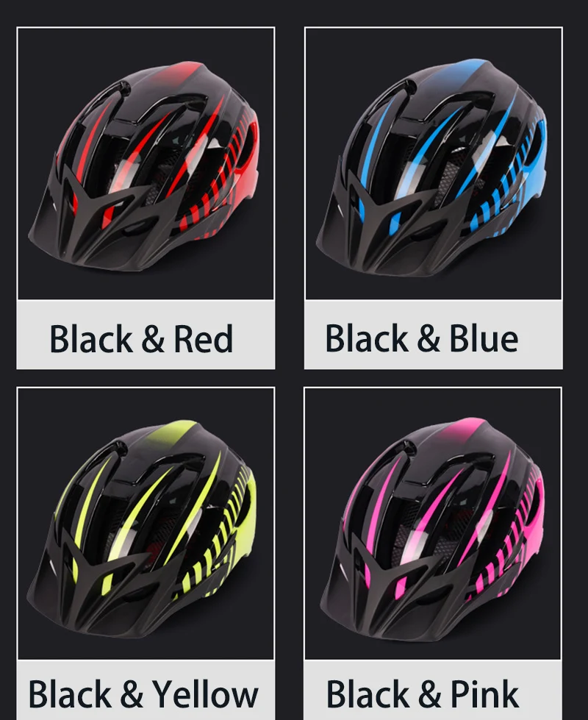
Task: Click the "Black & Red" label
Action: (141, 339)
